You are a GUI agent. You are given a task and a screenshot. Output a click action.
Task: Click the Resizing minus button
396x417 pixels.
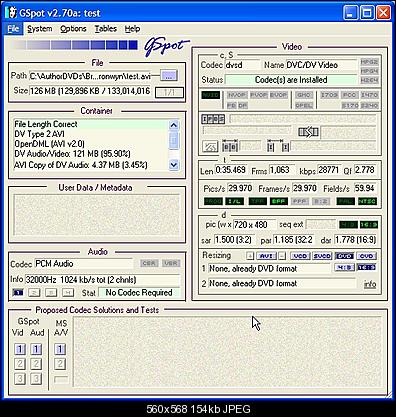tap(282, 256)
